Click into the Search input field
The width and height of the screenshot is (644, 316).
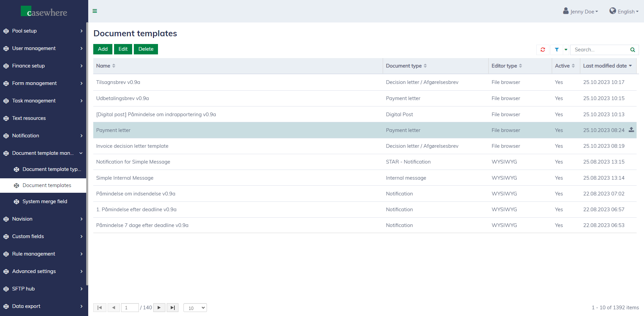coord(600,50)
